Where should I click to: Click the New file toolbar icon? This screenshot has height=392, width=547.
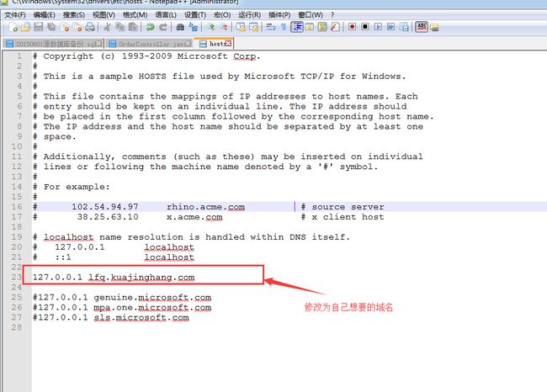point(13,27)
